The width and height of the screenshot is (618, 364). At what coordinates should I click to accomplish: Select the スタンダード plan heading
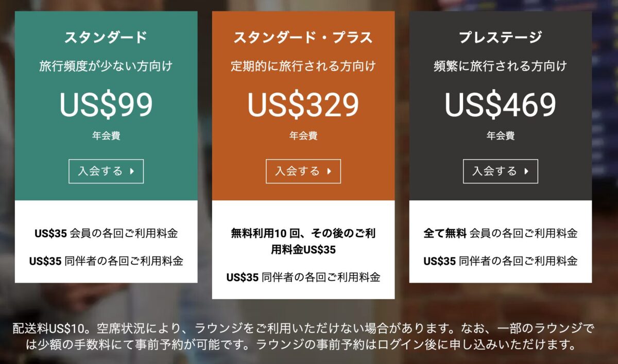(x=106, y=38)
